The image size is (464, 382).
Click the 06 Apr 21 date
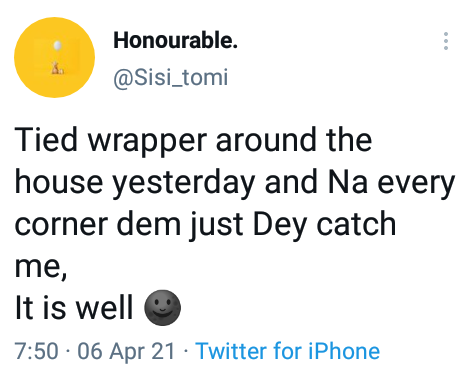pyautogui.click(x=126, y=351)
